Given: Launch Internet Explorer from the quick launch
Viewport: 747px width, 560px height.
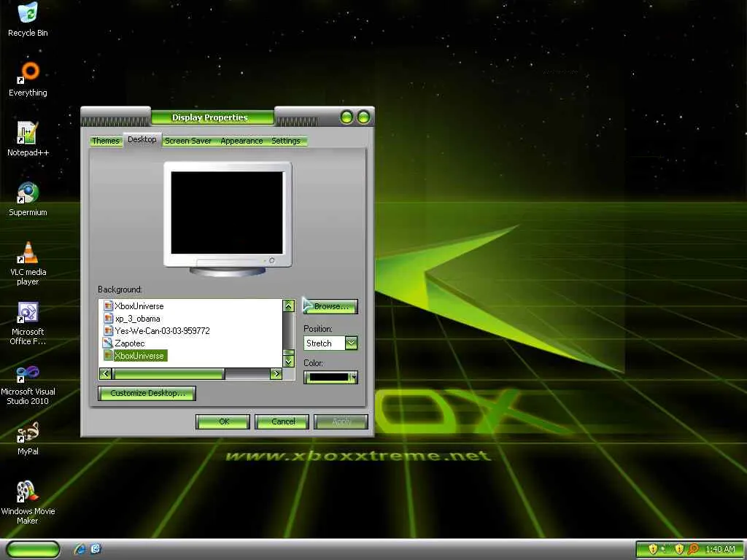Looking at the screenshot, I should (80, 549).
